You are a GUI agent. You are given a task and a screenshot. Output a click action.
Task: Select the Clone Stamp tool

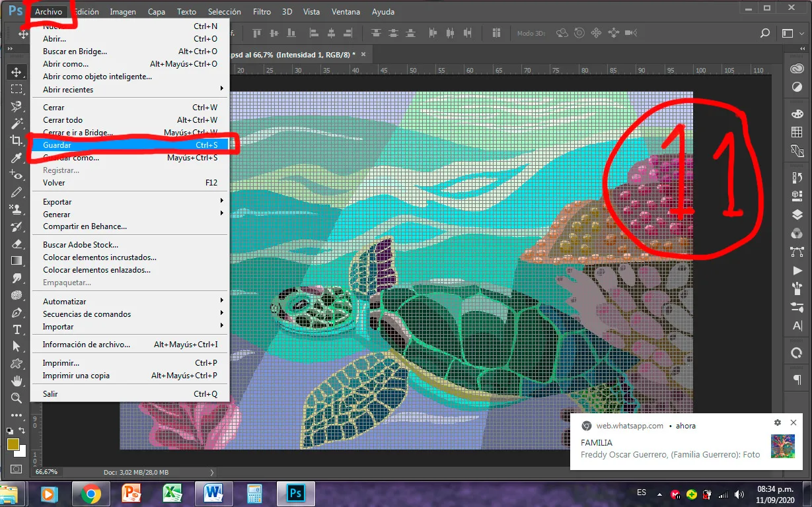click(x=17, y=209)
